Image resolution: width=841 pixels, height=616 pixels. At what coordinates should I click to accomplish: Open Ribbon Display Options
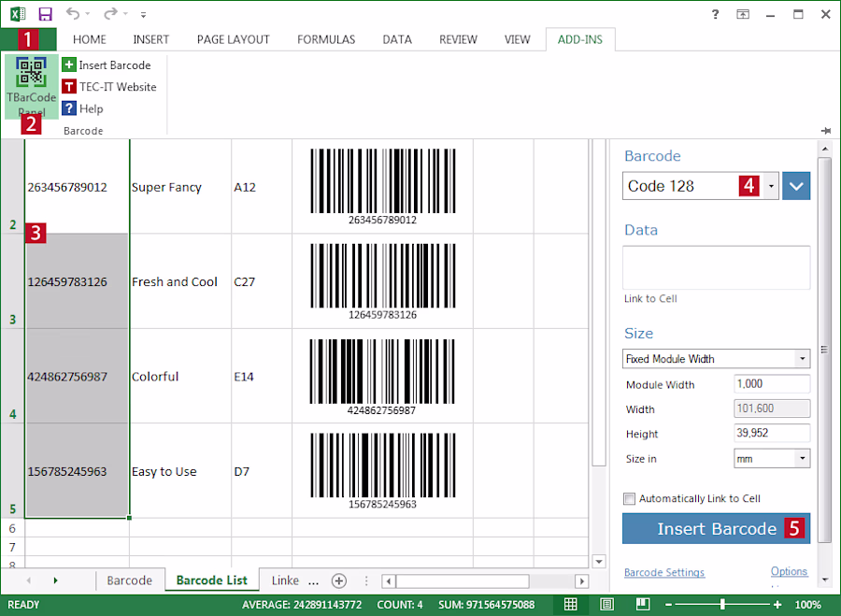pyautogui.click(x=743, y=14)
